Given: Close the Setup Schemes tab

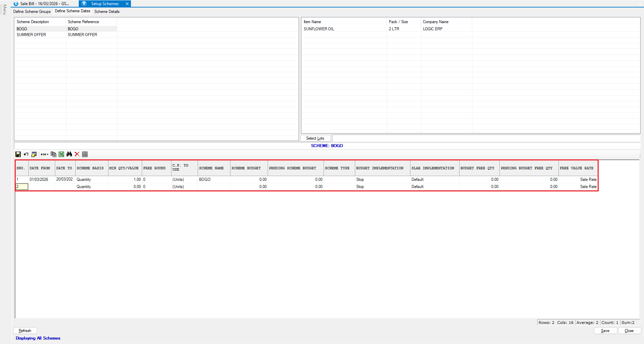Looking at the screenshot, I should 127,4.
